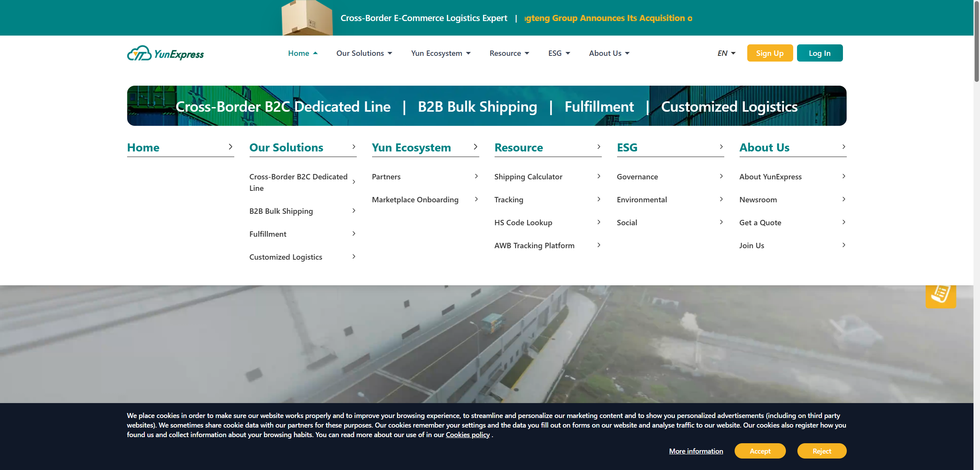Open the floating yellow quote form icon
The image size is (980, 470).
pyautogui.click(x=941, y=296)
